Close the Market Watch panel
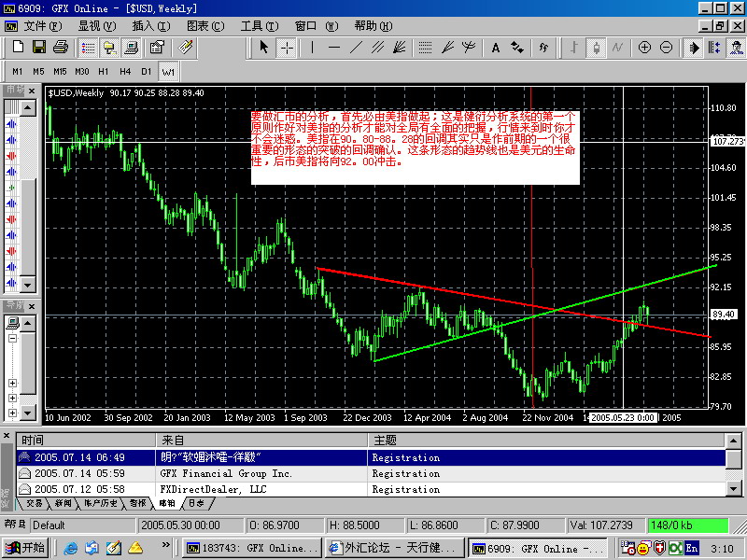This screenshot has height=560, width=747. 32,91
